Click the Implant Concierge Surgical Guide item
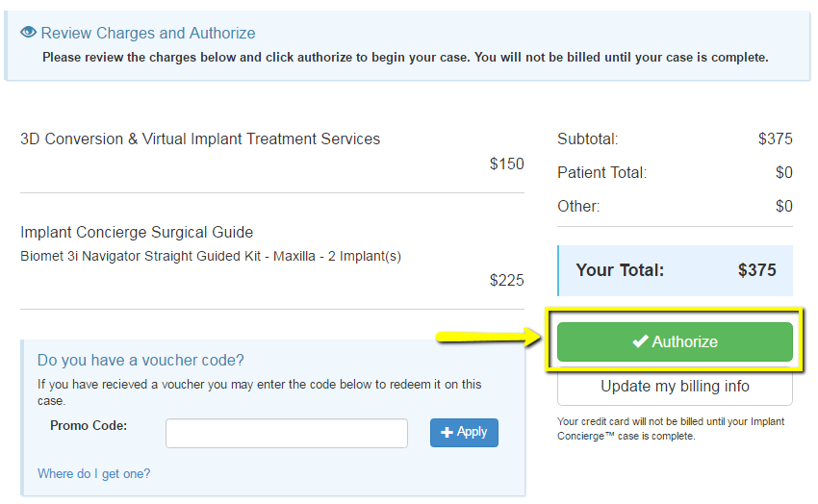 pyautogui.click(x=137, y=232)
